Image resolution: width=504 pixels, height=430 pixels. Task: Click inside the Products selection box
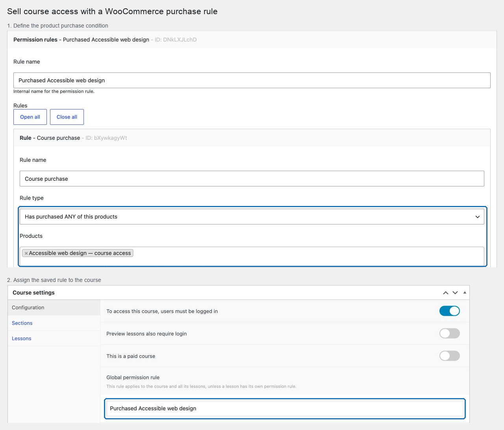pos(252,256)
